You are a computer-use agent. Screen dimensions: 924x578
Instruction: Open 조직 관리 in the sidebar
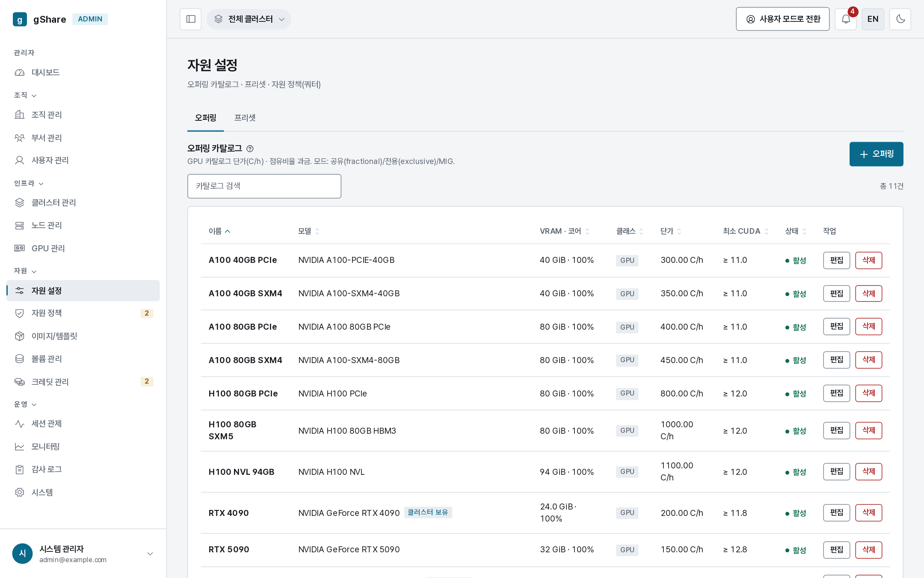click(83, 115)
